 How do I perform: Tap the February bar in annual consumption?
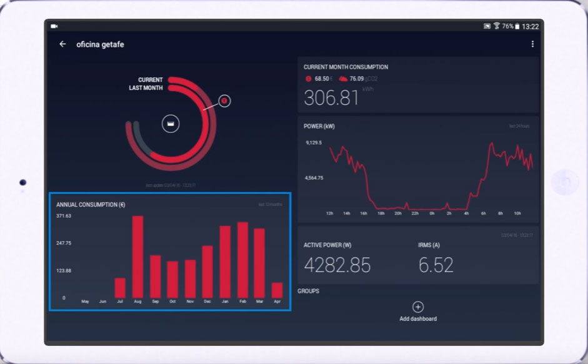click(242, 260)
